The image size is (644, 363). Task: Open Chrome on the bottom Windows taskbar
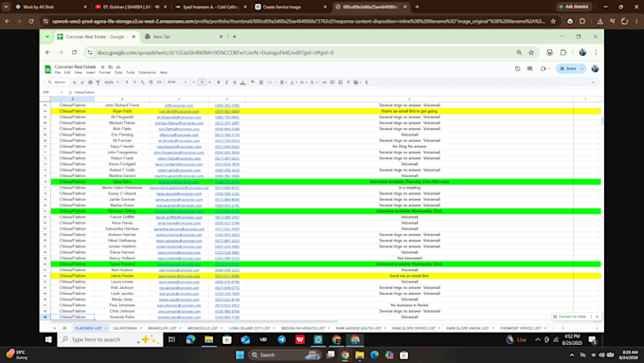345,355
